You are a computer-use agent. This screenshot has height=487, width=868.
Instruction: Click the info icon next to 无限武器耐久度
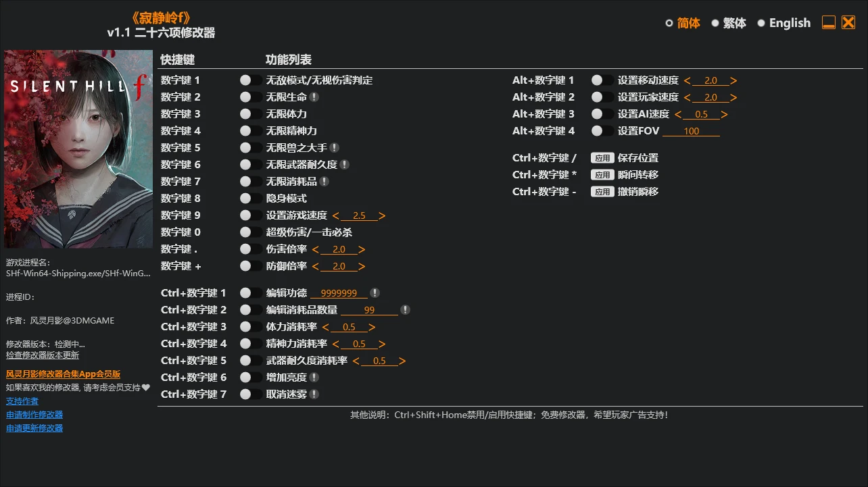tap(345, 165)
